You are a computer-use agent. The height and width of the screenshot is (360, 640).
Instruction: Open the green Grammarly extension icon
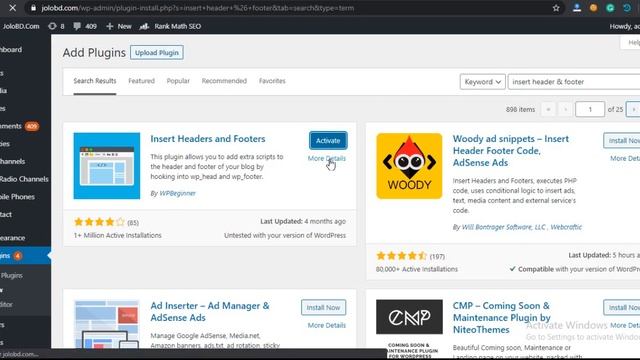click(x=610, y=8)
